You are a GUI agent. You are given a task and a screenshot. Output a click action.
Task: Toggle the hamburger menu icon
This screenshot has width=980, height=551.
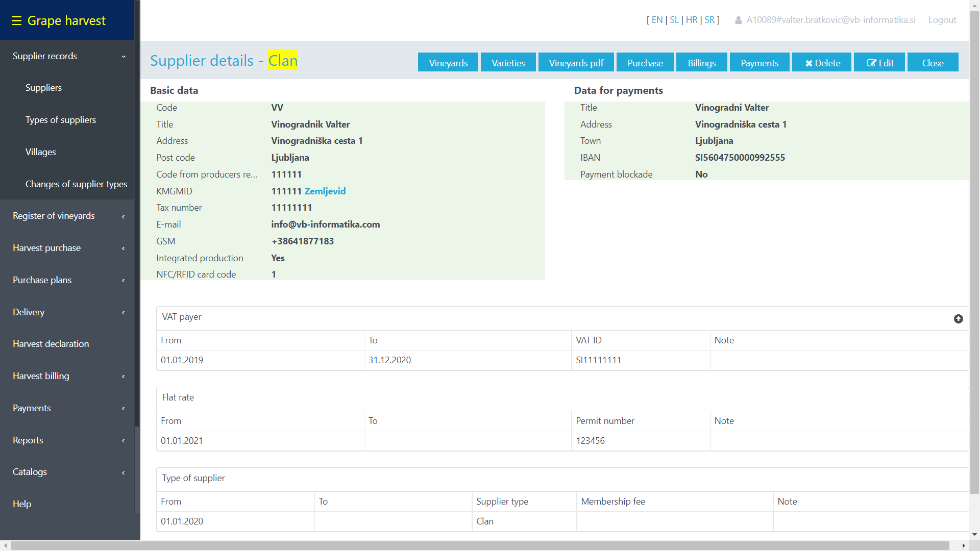click(16, 20)
